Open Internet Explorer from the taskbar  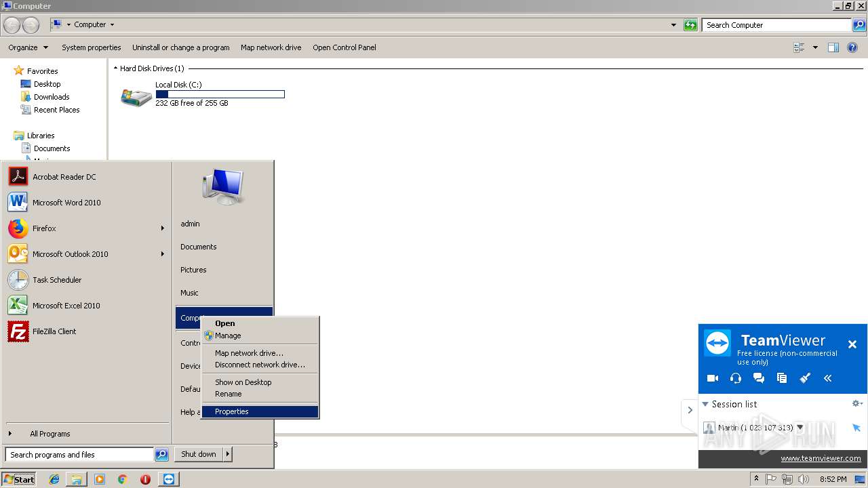pyautogui.click(x=54, y=479)
